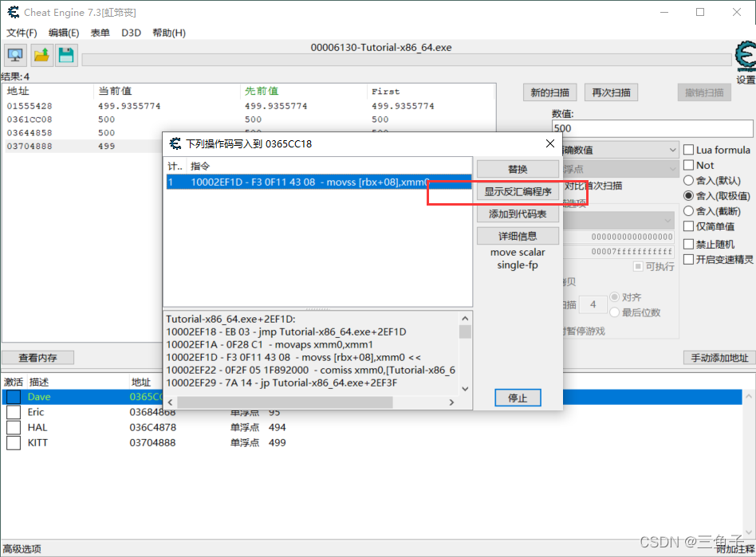Open scan type dropdown
The height and width of the screenshot is (557, 756).
(620, 150)
